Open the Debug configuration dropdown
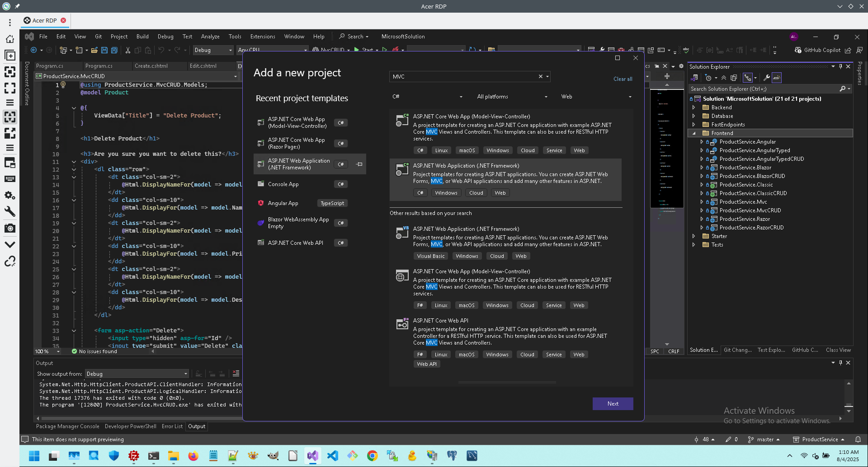 click(213, 50)
